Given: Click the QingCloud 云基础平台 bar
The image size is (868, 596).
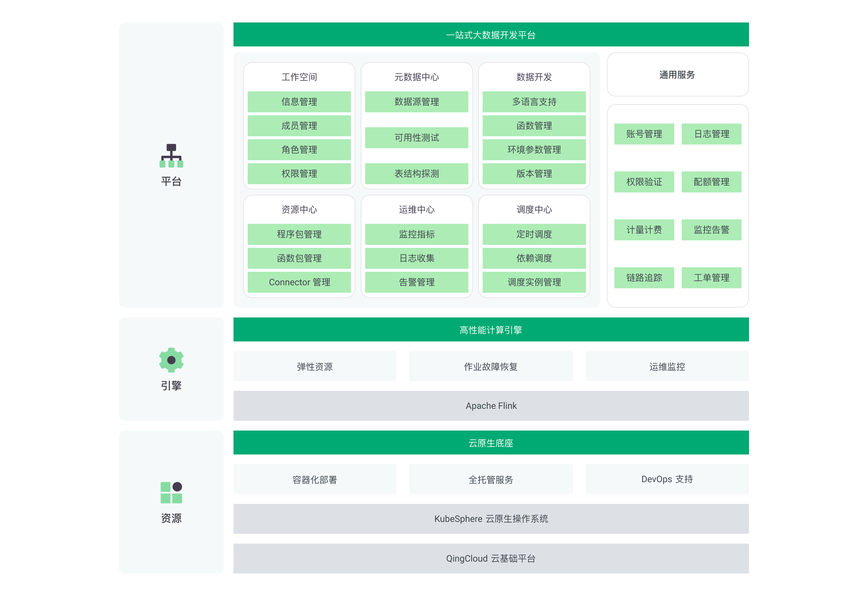Looking at the screenshot, I should [491, 559].
